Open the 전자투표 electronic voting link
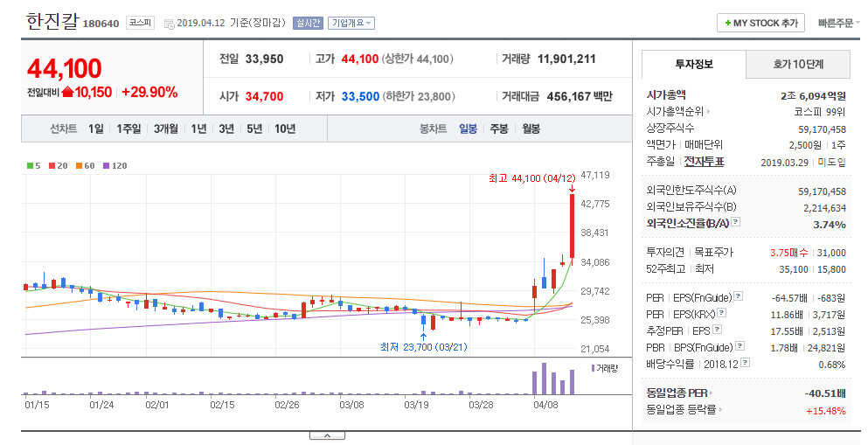This screenshot has height=445, width=868. click(x=704, y=162)
